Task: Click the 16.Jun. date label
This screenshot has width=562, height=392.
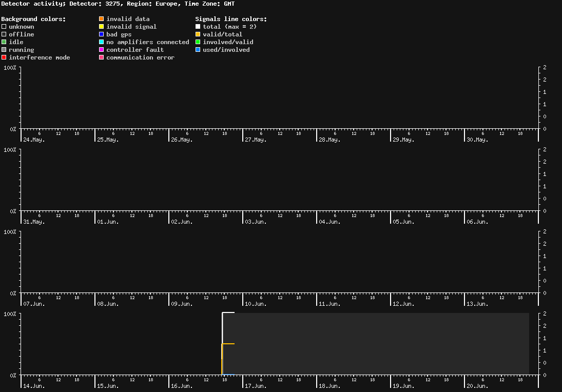Action: [x=182, y=386]
